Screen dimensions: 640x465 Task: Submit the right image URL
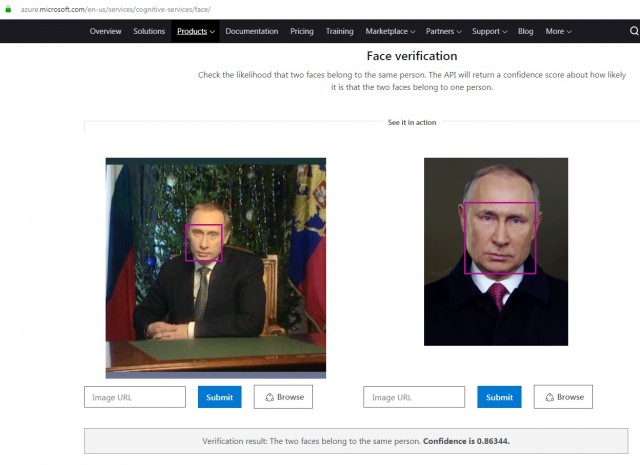[x=499, y=397]
